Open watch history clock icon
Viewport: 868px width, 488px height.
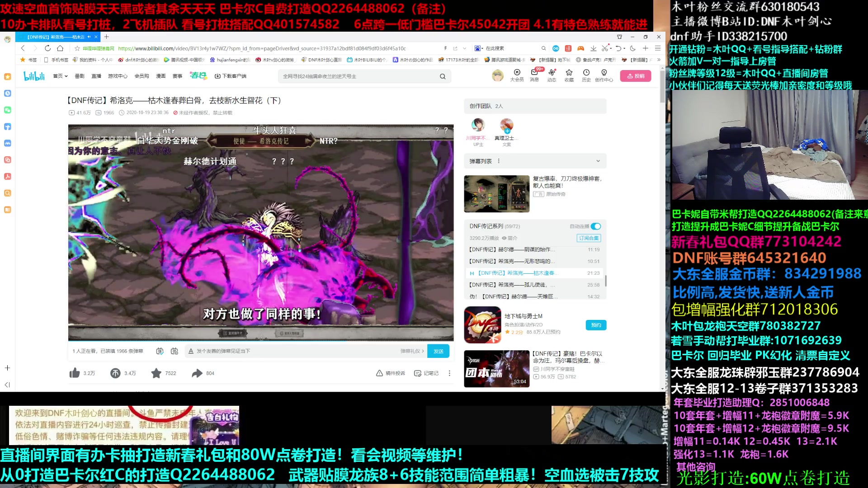click(586, 73)
